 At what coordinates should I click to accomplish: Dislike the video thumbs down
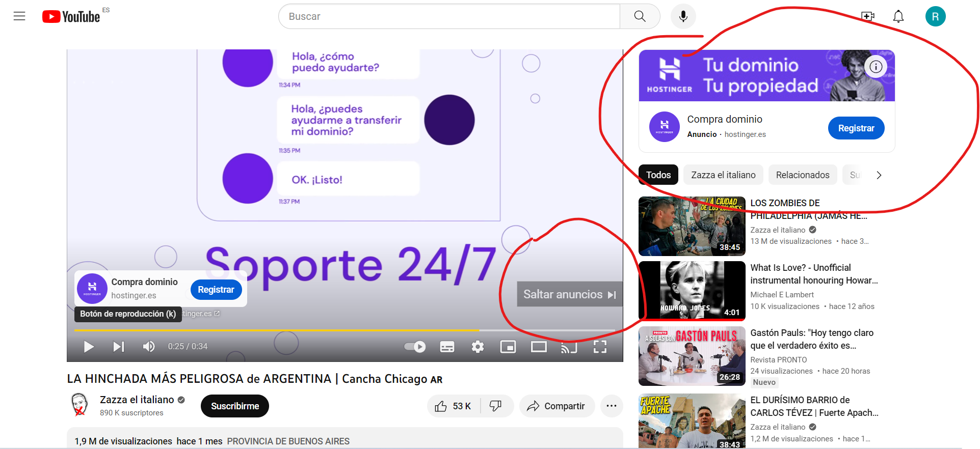pyautogui.click(x=496, y=406)
